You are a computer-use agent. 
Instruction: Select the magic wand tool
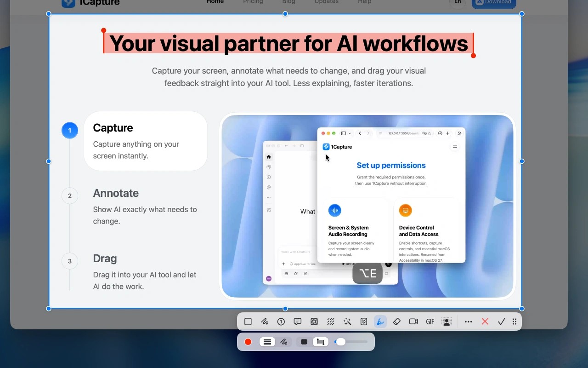click(x=347, y=322)
